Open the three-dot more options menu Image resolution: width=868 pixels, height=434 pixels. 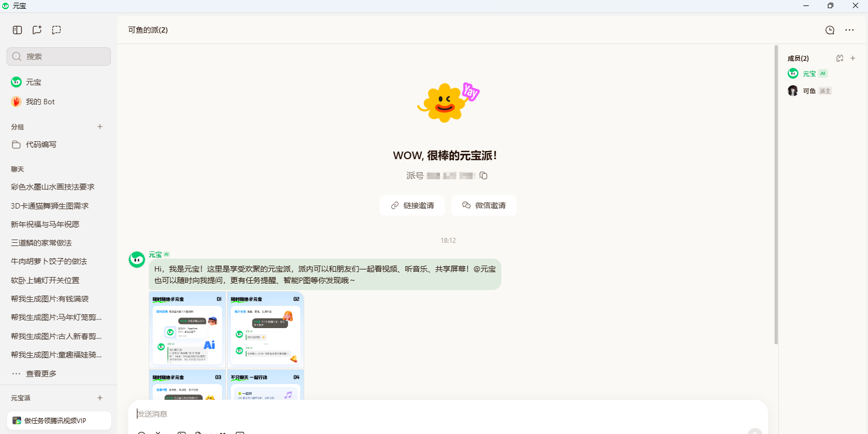(x=850, y=30)
